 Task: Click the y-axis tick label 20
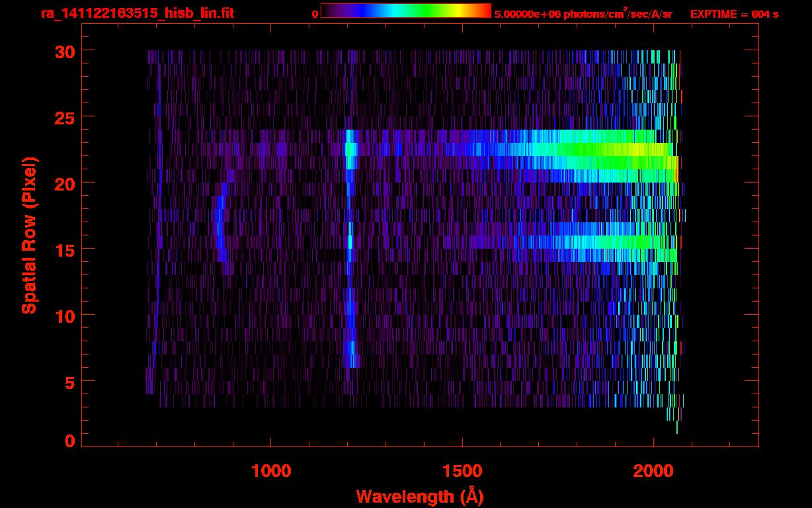63,183
